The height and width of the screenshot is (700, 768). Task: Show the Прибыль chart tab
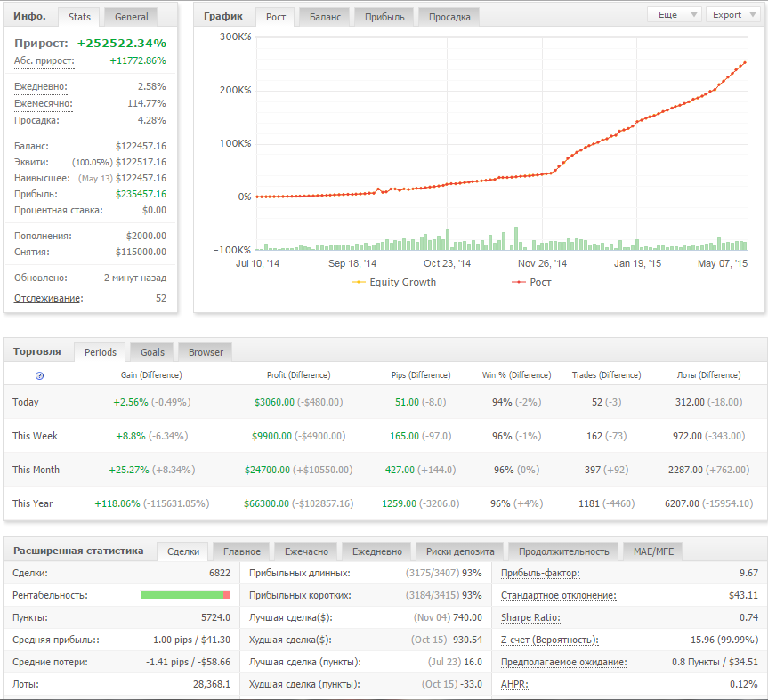[x=384, y=17]
